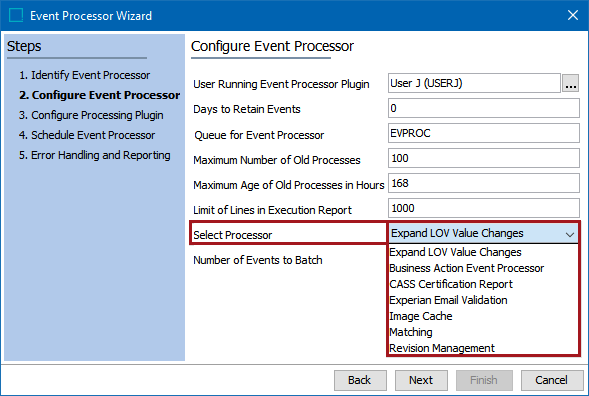This screenshot has height=396, width=589.
Task: Click Limit of Lines in Execution Report field
Action: (483, 208)
